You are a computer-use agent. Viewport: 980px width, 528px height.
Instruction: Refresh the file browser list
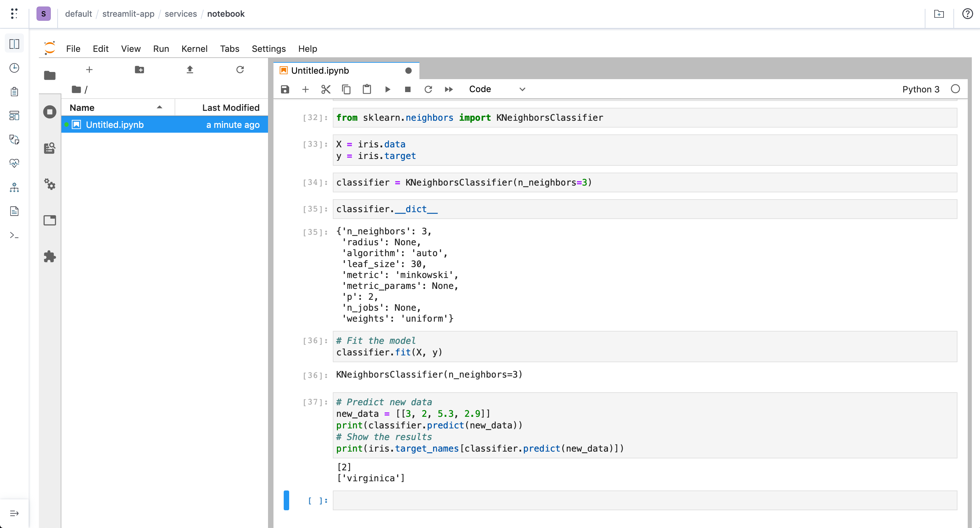tap(240, 69)
